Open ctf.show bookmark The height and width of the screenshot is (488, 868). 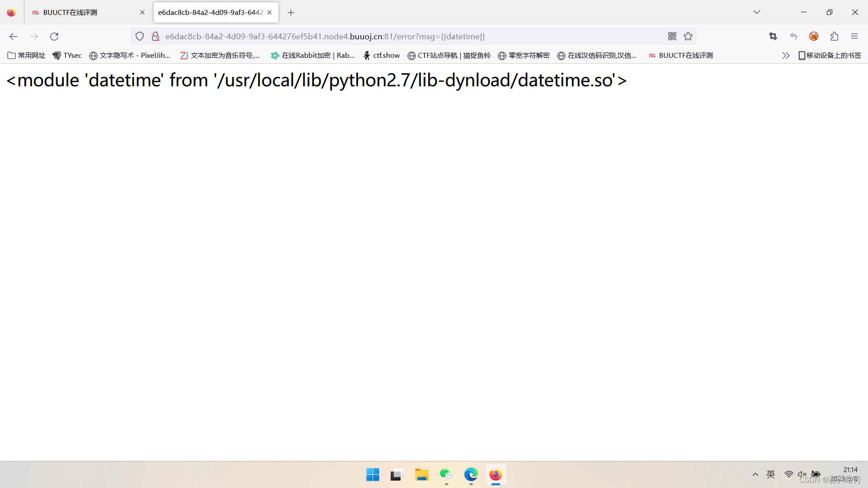point(382,56)
